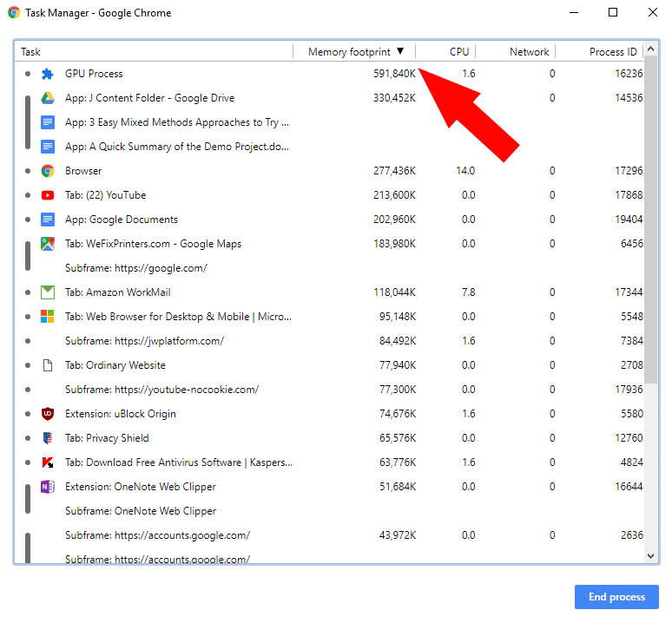Click the Privacy Shield tab icon

(47, 438)
